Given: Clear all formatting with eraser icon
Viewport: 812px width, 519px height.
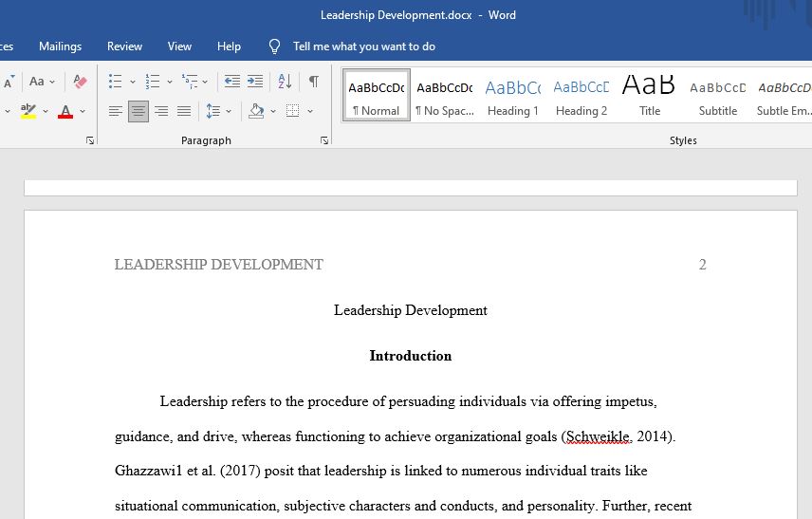Looking at the screenshot, I should coord(80,82).
